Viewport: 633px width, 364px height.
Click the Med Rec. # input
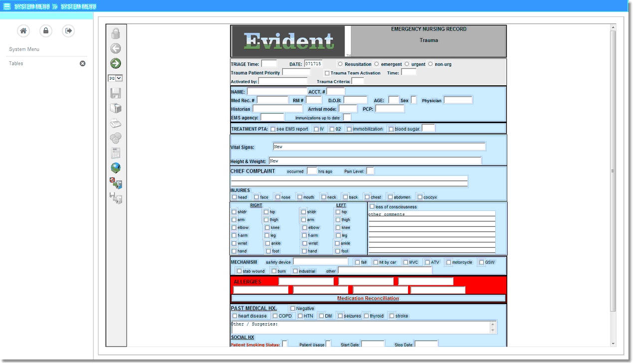[x=272, y=100]
